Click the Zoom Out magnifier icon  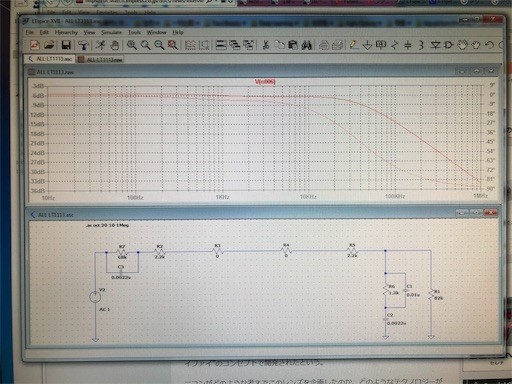coord(159,45)
